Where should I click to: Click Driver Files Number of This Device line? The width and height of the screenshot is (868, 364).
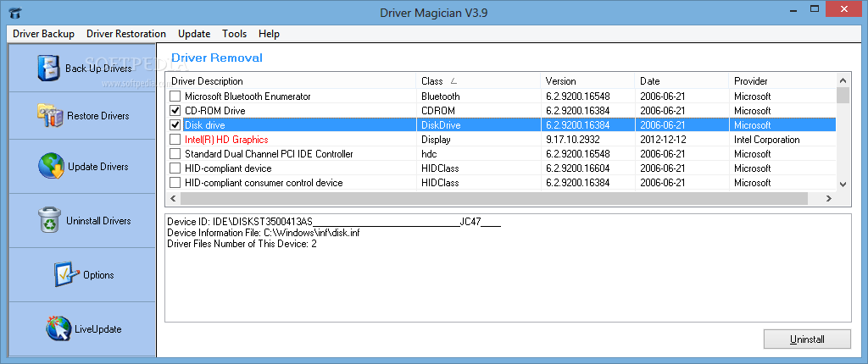pos(242,244)
